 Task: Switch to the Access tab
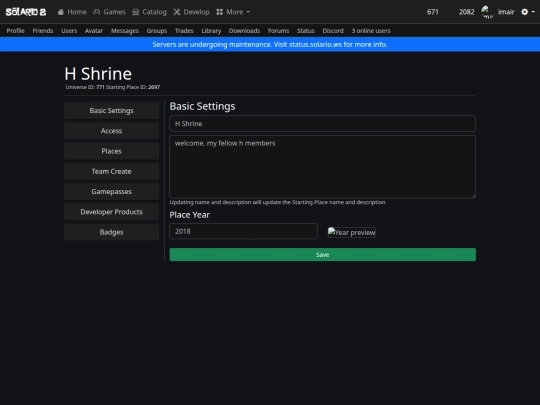[x=111, y=131]
